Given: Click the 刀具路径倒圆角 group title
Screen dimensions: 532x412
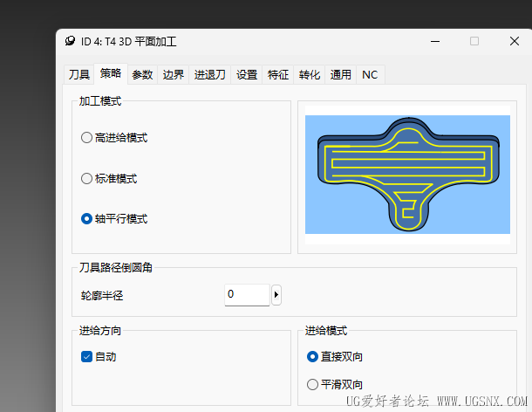Looking at the screenshot, I should coord(116,267).
